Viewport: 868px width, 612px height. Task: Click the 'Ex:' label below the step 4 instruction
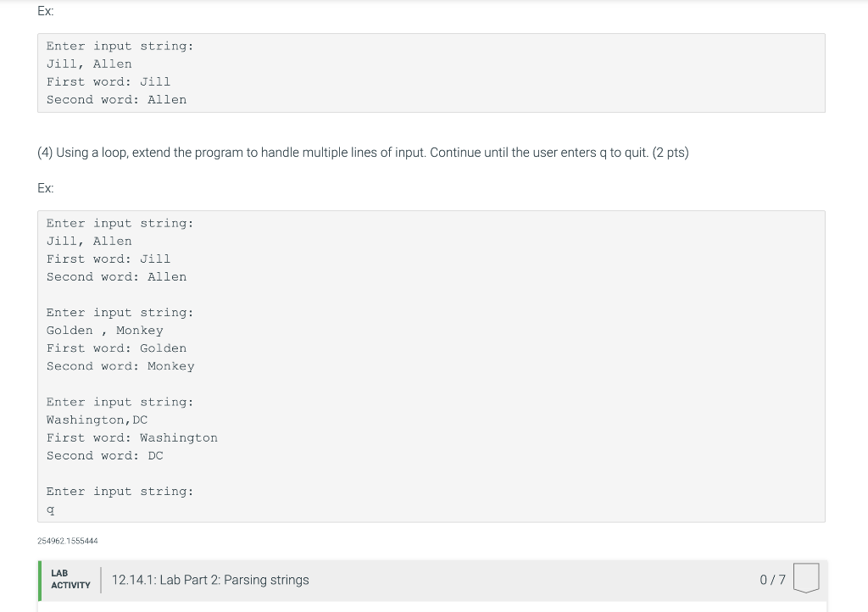(x=46, y=188)
